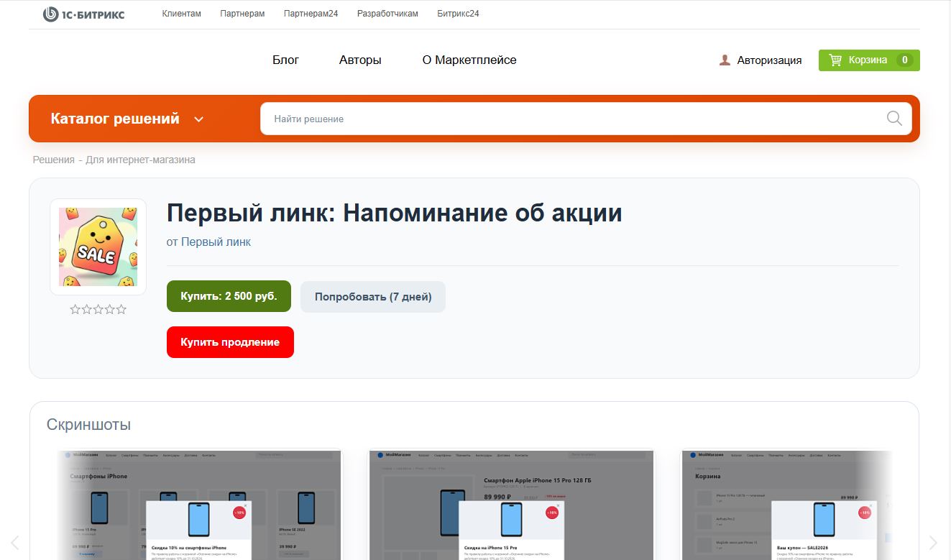
Task: Open the Смартфоны iPhone screenshot thumbnail
Action: pyautogui.click(x=201, y=505)
